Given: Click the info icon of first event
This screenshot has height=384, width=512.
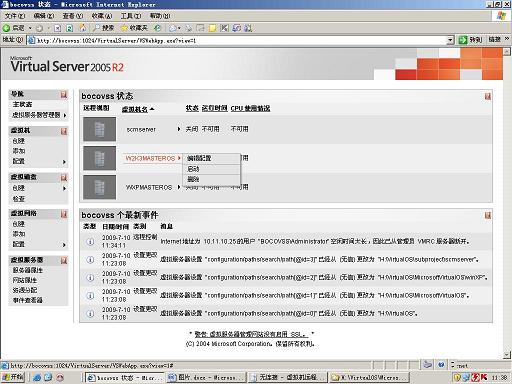Looking at the screenshot, I should click(90, 241).
